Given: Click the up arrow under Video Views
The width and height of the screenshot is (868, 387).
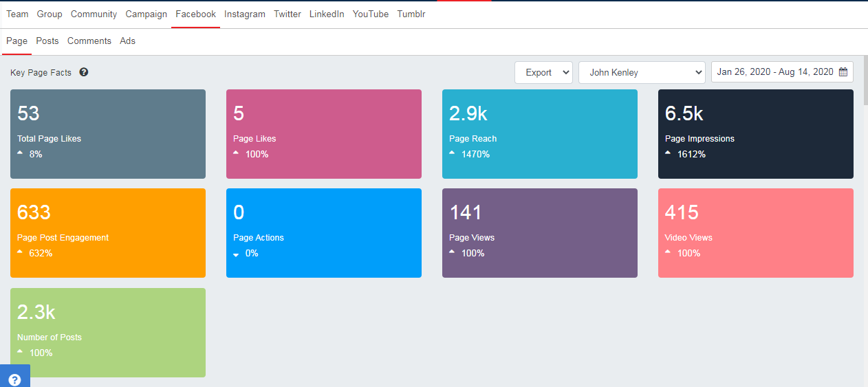Looking at the screenshot, I should (668, 252).
